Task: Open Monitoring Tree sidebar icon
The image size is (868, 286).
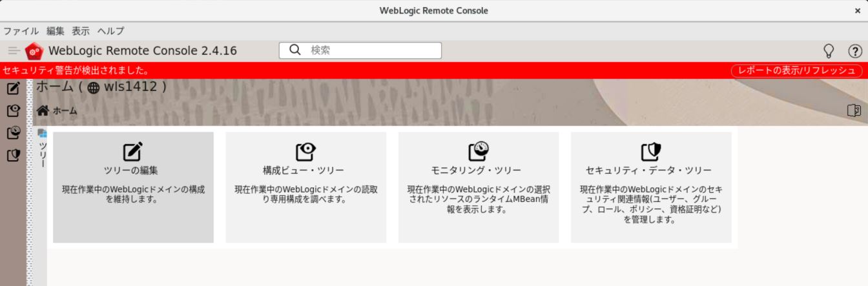Action: click(x=13, y=133)
